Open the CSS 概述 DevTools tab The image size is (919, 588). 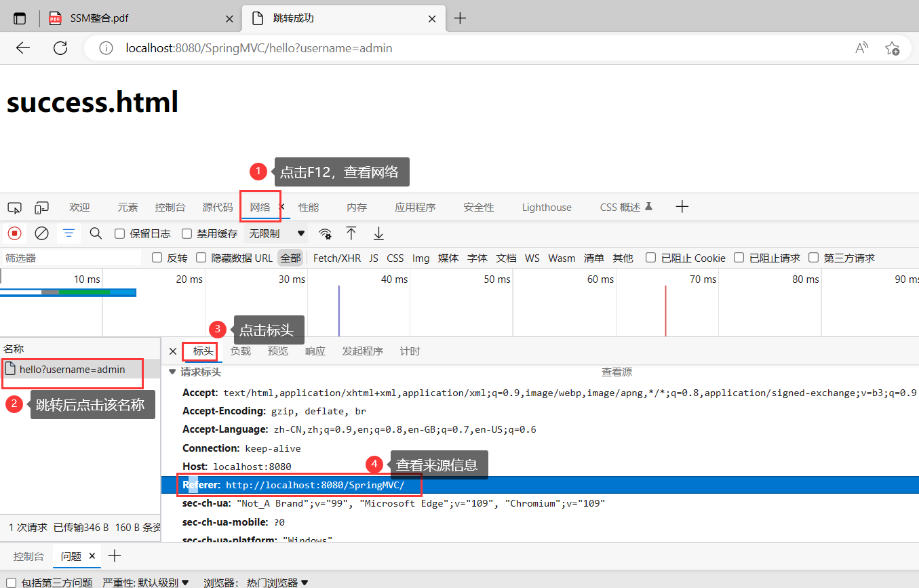626,208
